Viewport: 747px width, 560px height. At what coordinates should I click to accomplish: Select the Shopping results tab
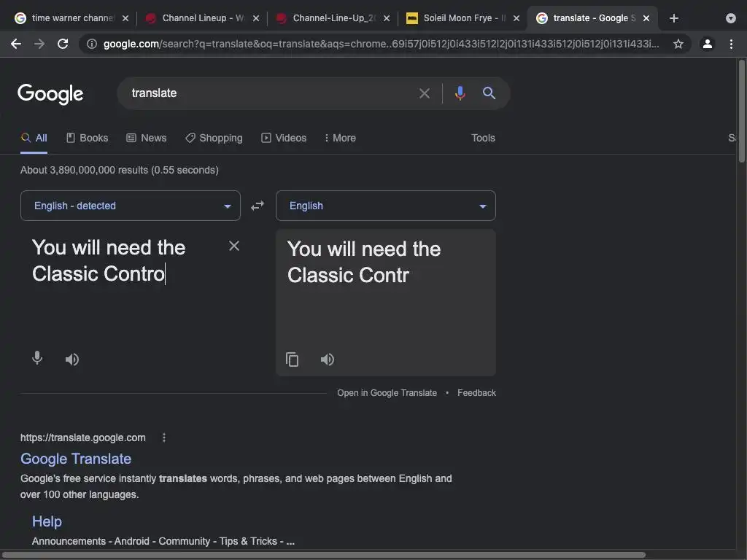point(214,138)
